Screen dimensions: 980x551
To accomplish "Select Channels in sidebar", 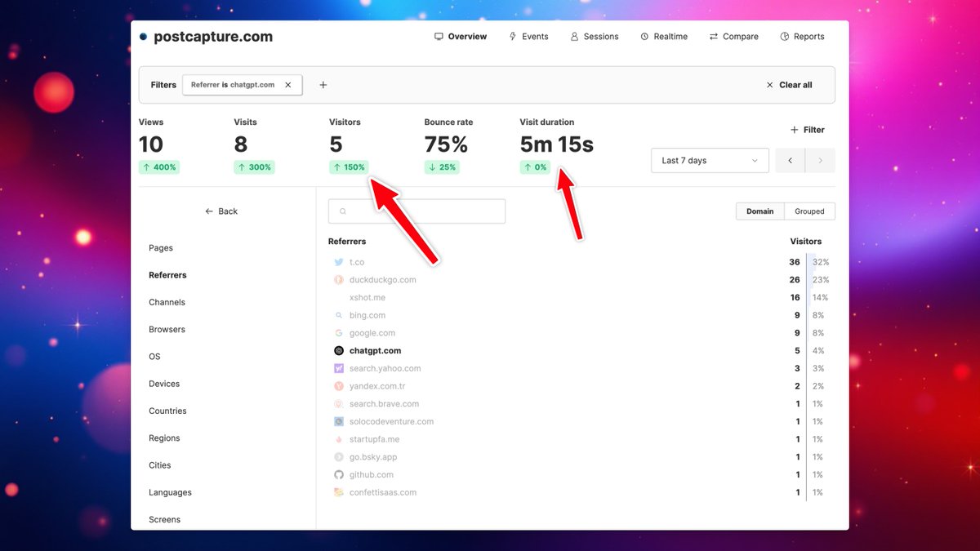I will (167, 302).
